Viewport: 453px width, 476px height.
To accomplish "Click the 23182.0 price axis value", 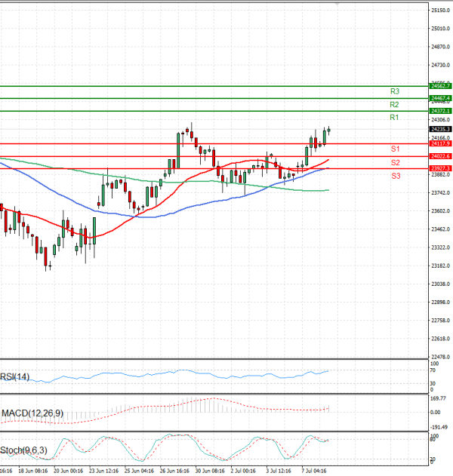I will pyautogui.click(x=441, y=266).
